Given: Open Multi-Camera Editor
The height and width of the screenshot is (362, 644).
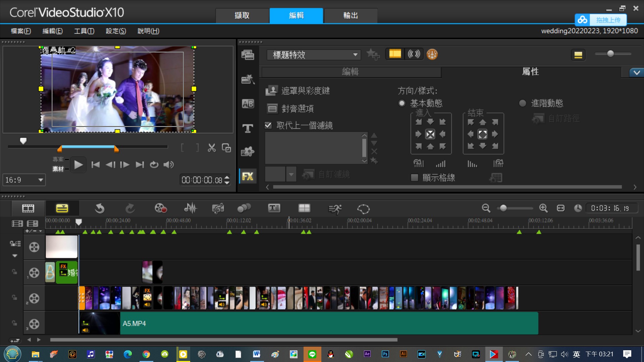Looking at the screenshot, I should point(304,208).
